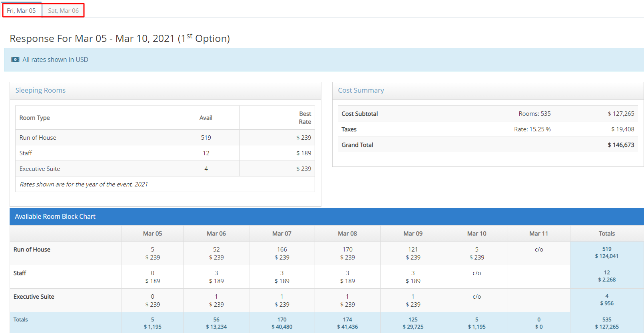Screen dimensions: 644x333
Task: Click the Staff row total of $2,268
Action: pos(606,279)
